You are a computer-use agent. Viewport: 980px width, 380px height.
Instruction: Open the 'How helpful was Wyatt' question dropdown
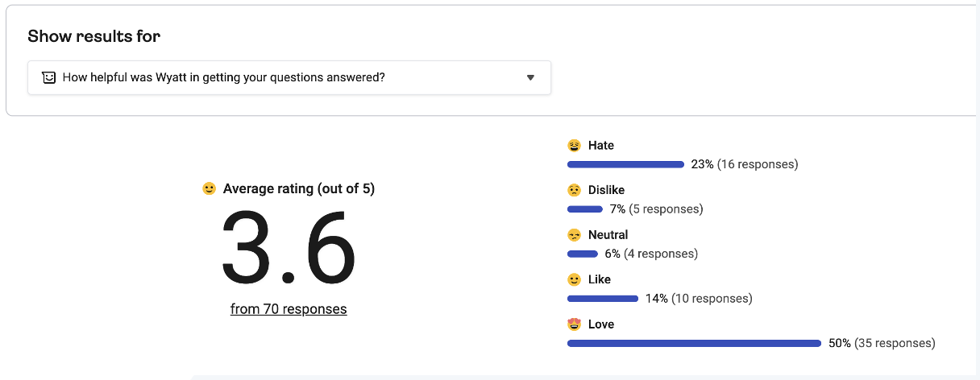(x=289, y=78)
